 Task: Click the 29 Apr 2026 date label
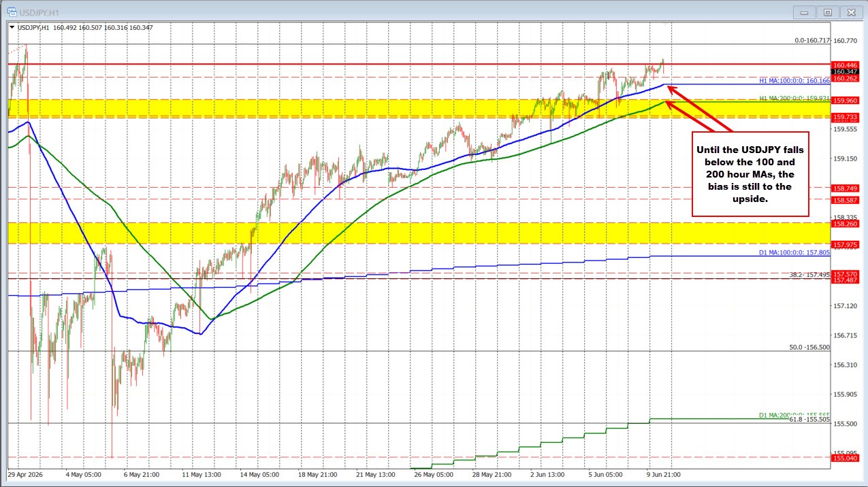(25, 475)
